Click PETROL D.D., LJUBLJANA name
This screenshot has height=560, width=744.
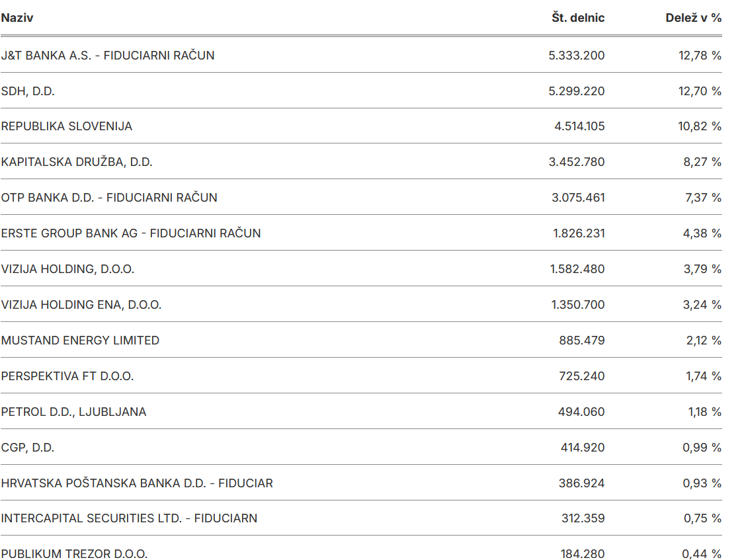[73, 412]
